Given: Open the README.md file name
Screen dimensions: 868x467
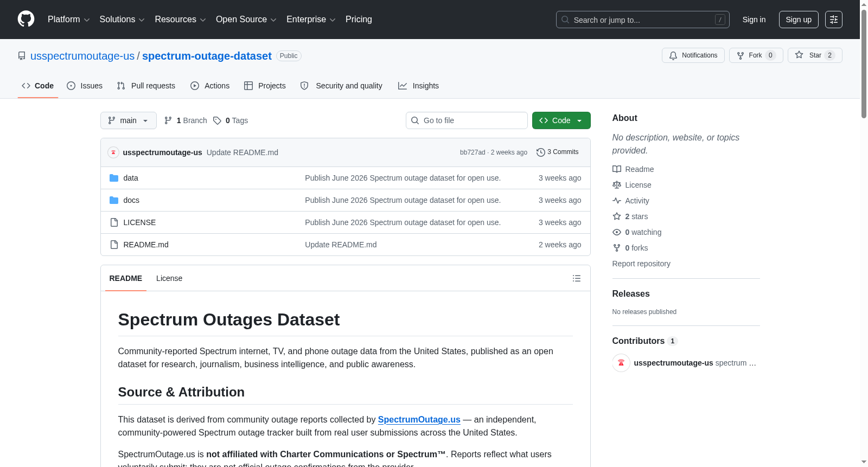Looking at the screenshot, I should (x=146, y=245).
